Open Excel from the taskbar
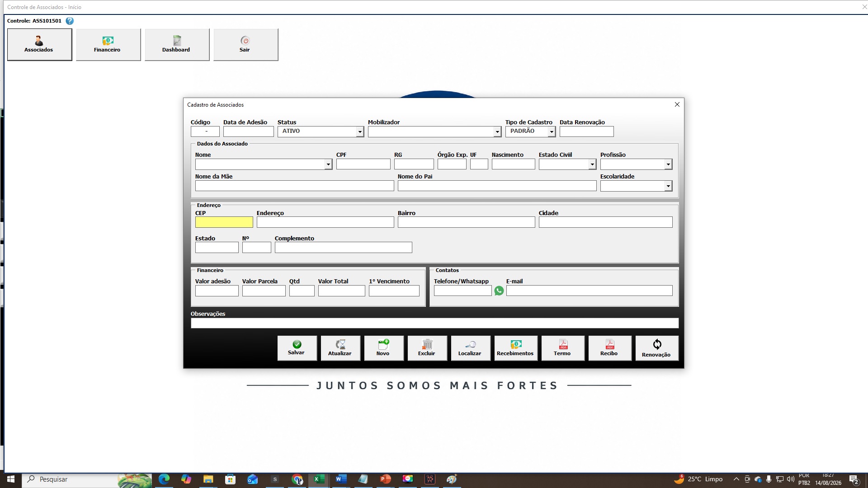 tap(319, 479)
